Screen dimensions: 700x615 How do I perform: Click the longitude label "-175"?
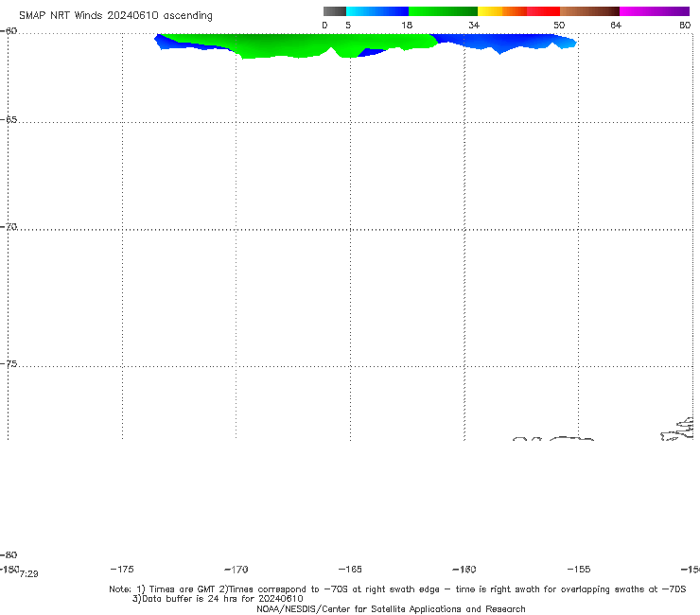coord(122,569)
